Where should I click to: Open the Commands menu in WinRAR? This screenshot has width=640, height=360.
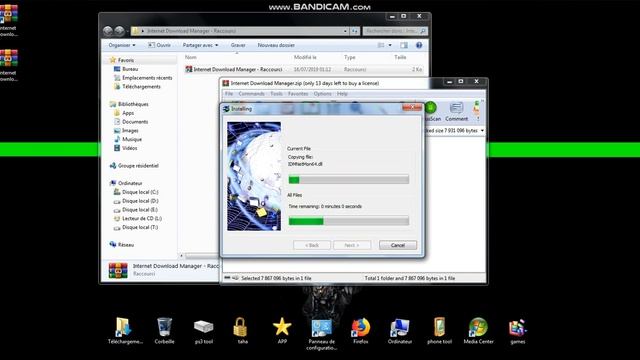pyautogui.click(x=251, y=94)
